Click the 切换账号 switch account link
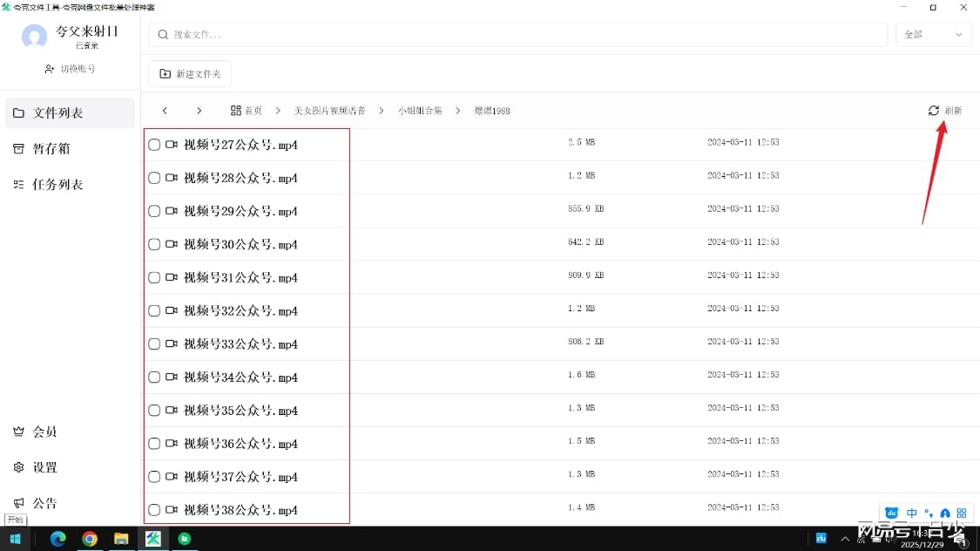Screen dimensions: 980x551 point(70,69)
